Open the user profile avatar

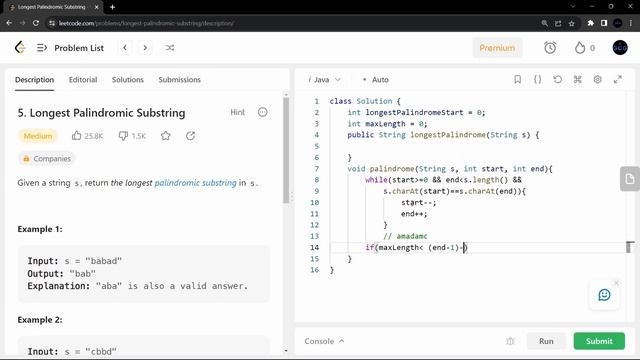(620, 48)
